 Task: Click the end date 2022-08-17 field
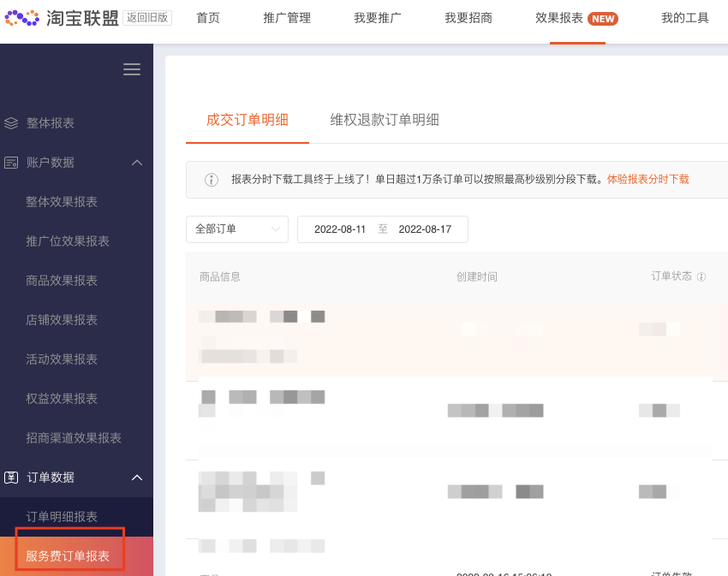tap(425, 229)
